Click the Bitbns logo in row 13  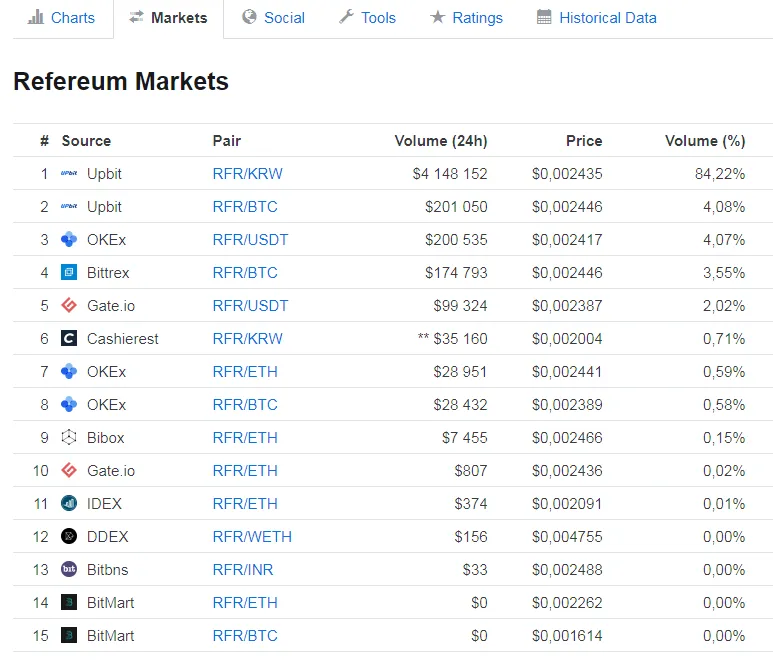point(69,569)
